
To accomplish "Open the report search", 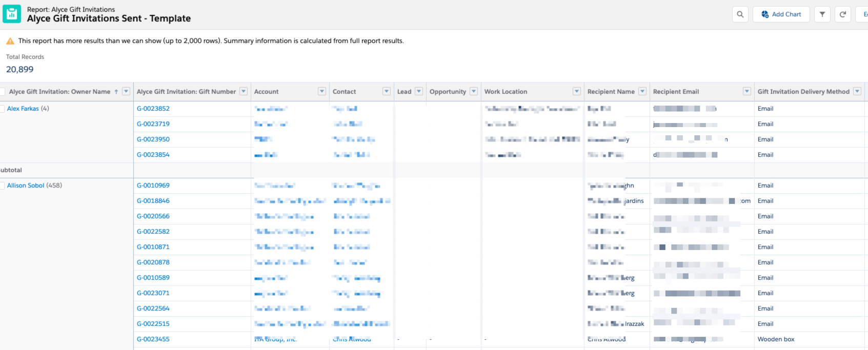I will coord(740,14).
